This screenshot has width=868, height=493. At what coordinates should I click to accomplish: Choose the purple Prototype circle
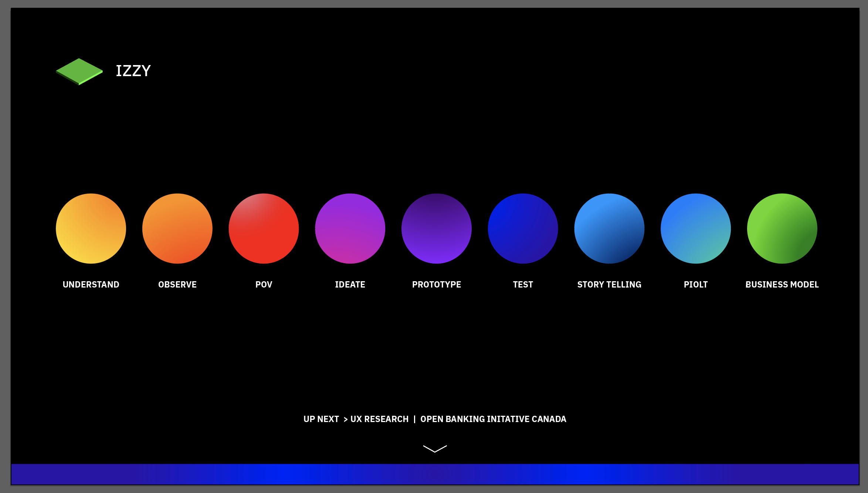437,228
